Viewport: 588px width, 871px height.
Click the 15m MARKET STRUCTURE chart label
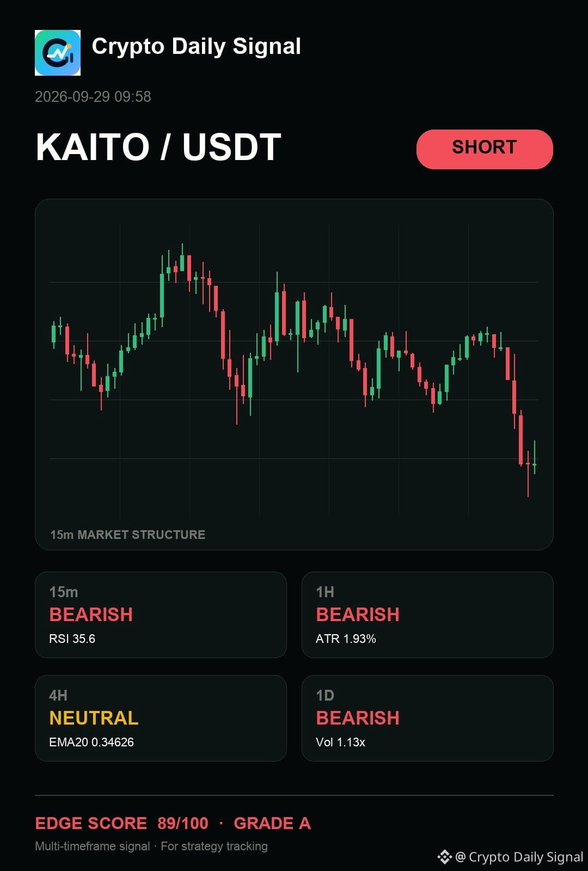(128, 535)
